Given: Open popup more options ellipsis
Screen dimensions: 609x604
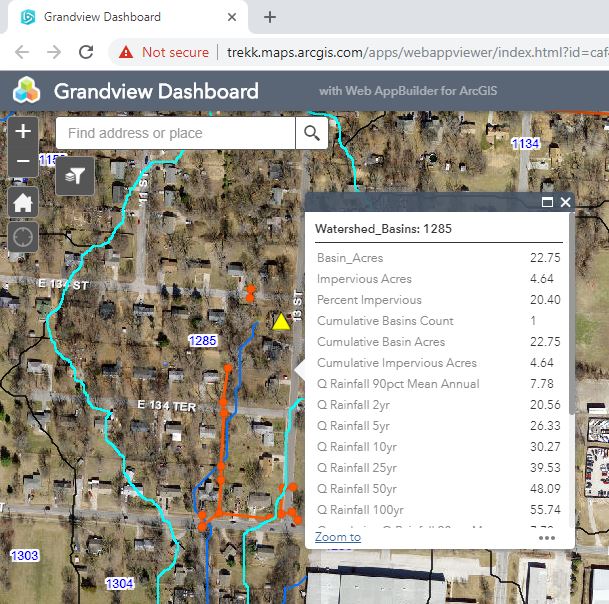Looking at the screenshot, I should coord(547,538).
